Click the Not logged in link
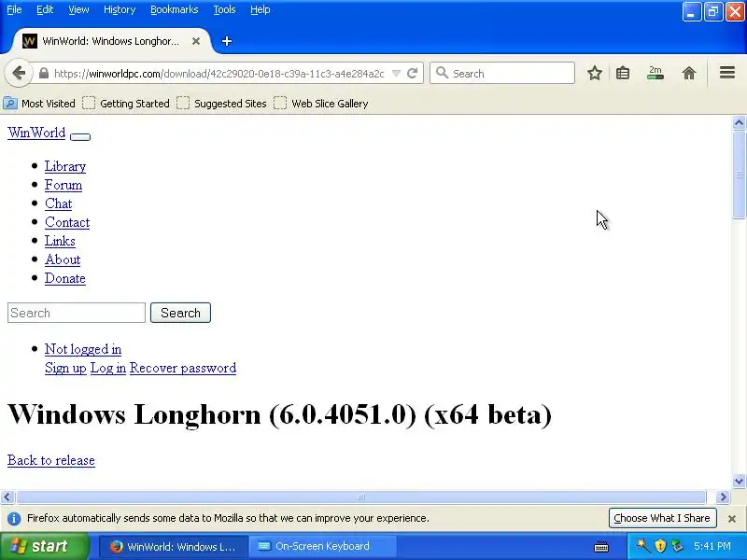 coord(83,349)
